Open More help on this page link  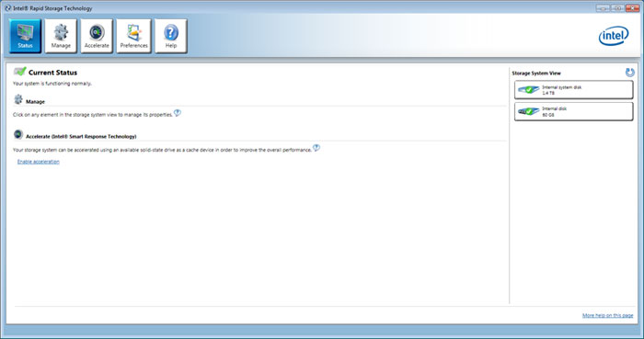[x=607, y=315]
